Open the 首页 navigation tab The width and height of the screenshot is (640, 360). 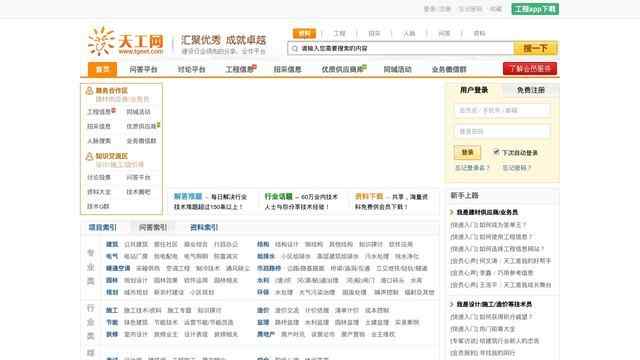[102, 69]
